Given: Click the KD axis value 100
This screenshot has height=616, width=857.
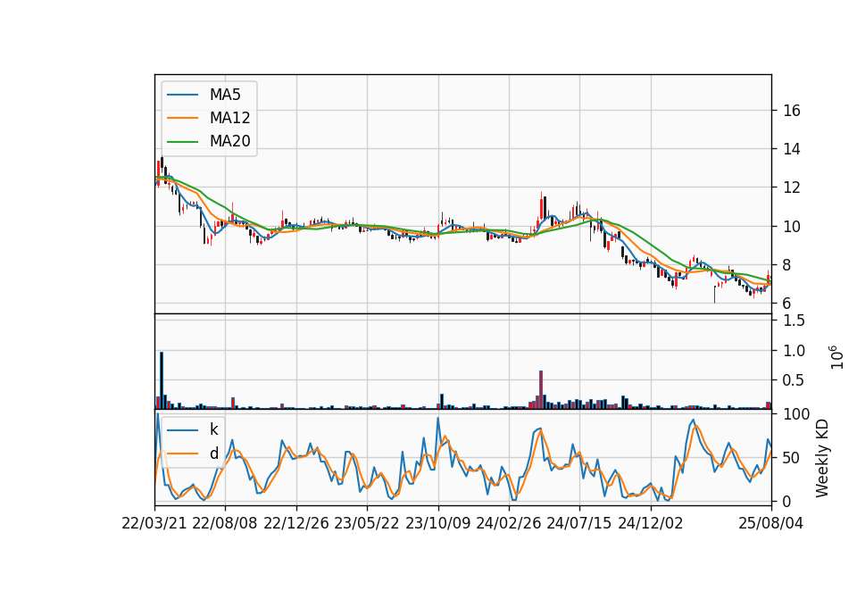Looking at the screenshot, I should click(796, 415).
